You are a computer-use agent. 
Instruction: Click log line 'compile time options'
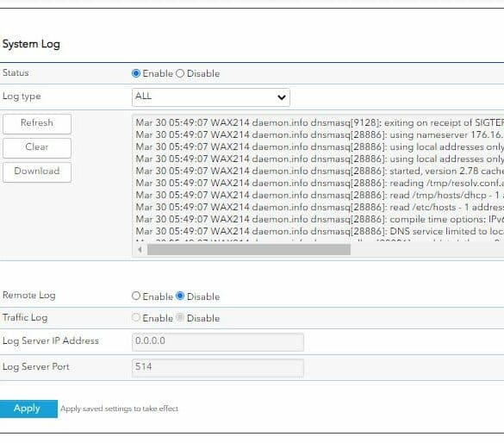(x=320, y=219)
